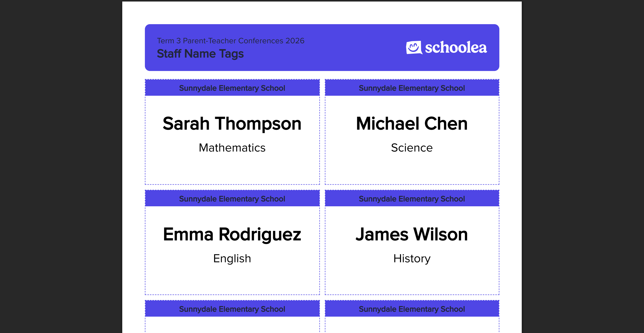The image size is (644, 333).
Task: Click the school header above Sarah Thompson
Action: point(232,88)
